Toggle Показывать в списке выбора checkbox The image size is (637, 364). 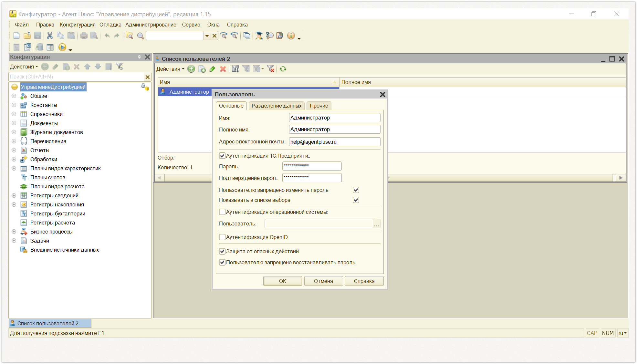click(356, 200)
